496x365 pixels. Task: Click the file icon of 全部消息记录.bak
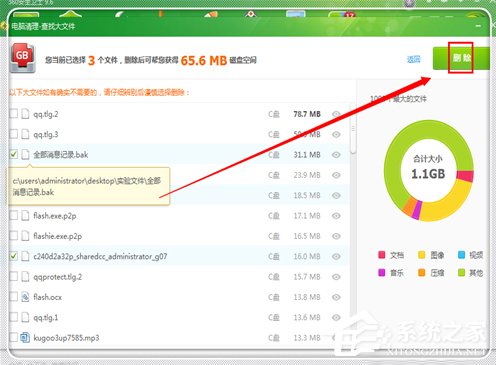click(25, 155)
